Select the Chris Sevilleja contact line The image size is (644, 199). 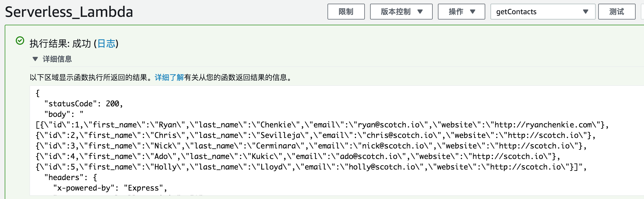[x=315, y=135]
